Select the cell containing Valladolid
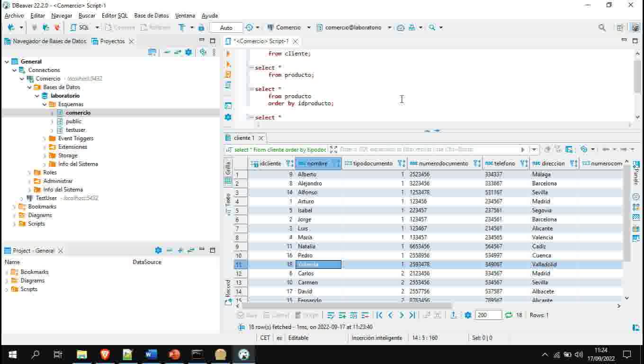Viewport: 644px width, 364px height. 554,264
